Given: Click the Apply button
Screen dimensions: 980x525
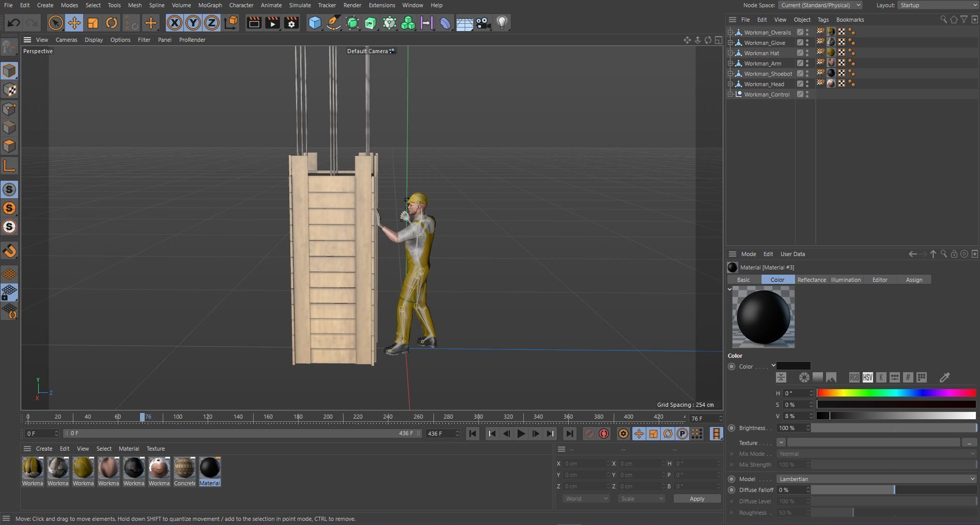Looking at the screenshot, I should coord(697,499).
